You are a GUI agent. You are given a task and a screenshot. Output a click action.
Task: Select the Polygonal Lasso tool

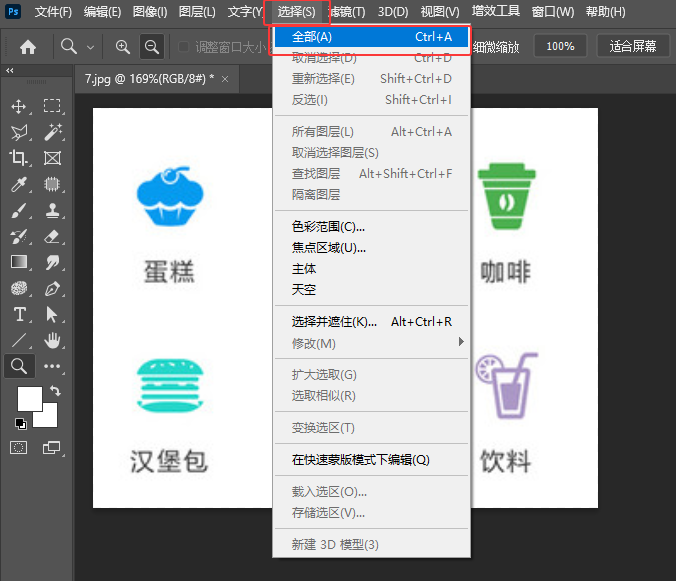pos(19,132)
